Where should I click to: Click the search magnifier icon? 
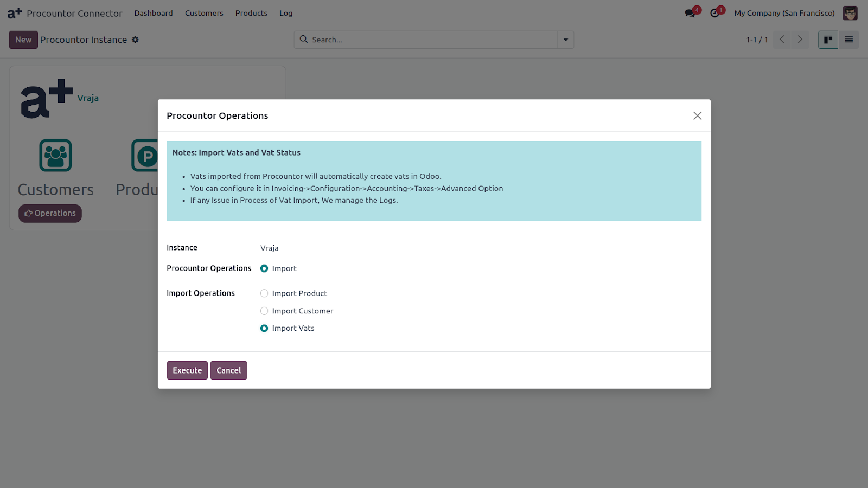tap(304, 40)
